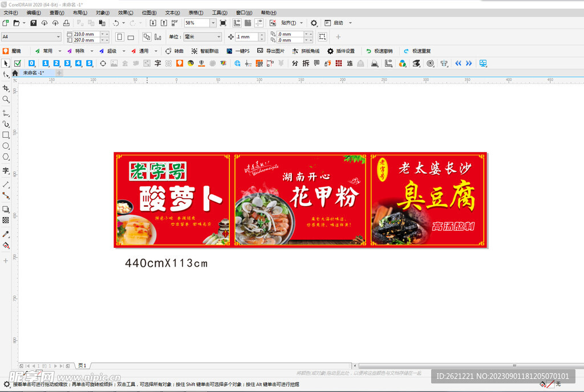The width and height of the screenshot is (584, 392).
Task: Open the units 毫米 dropdown
Action: pos(218,37)
